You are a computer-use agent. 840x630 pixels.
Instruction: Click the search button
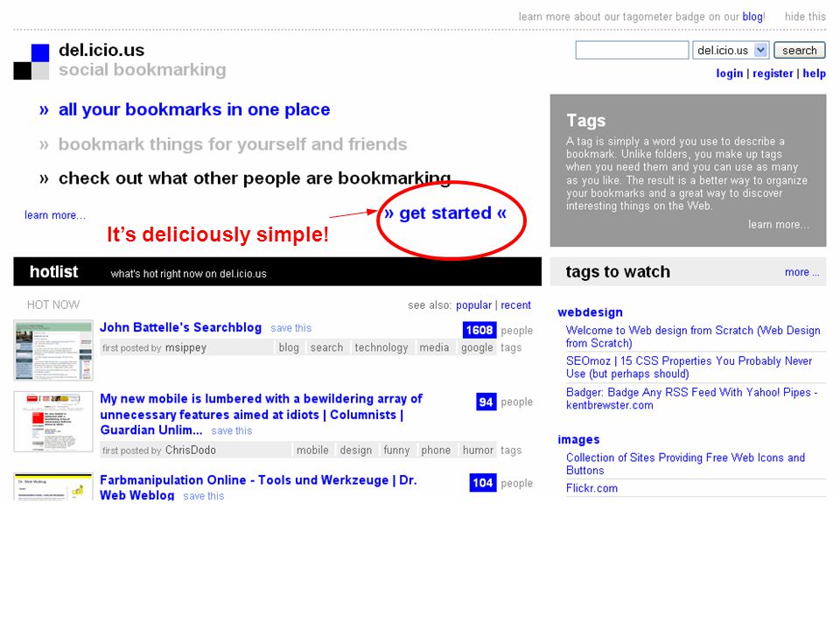(799, 51)
